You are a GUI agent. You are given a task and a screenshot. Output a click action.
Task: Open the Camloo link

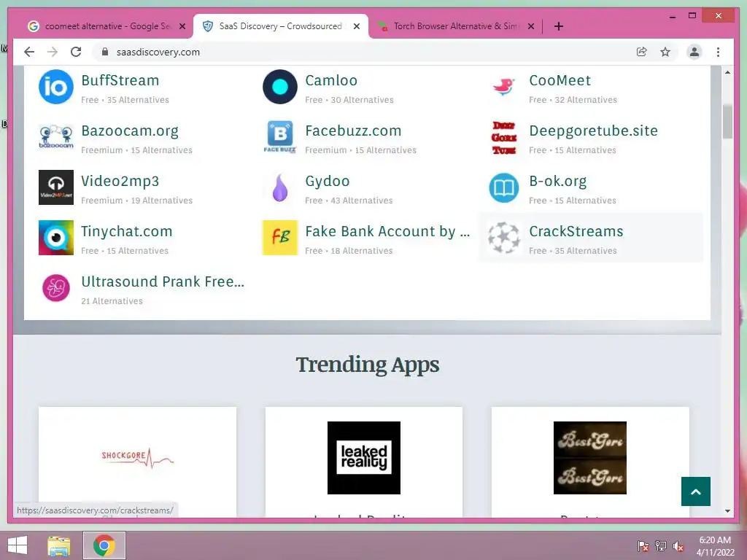331,80
